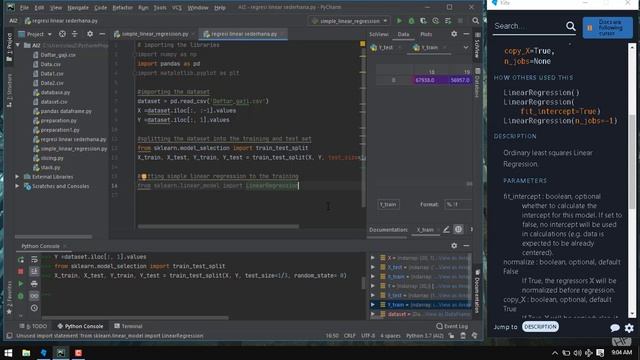Click the Documentation edit pencil icon
This screenshot has width=640, height=360.
click(x=446, y=229)
